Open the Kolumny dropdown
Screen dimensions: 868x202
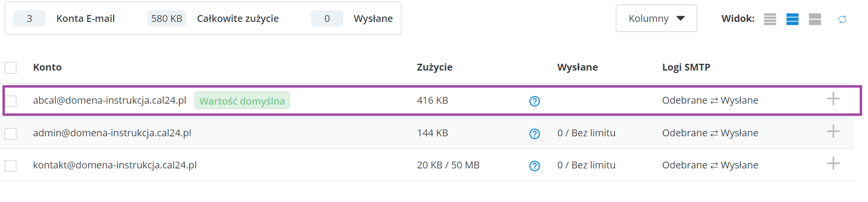pyautogui.click(x=656, y=18)
